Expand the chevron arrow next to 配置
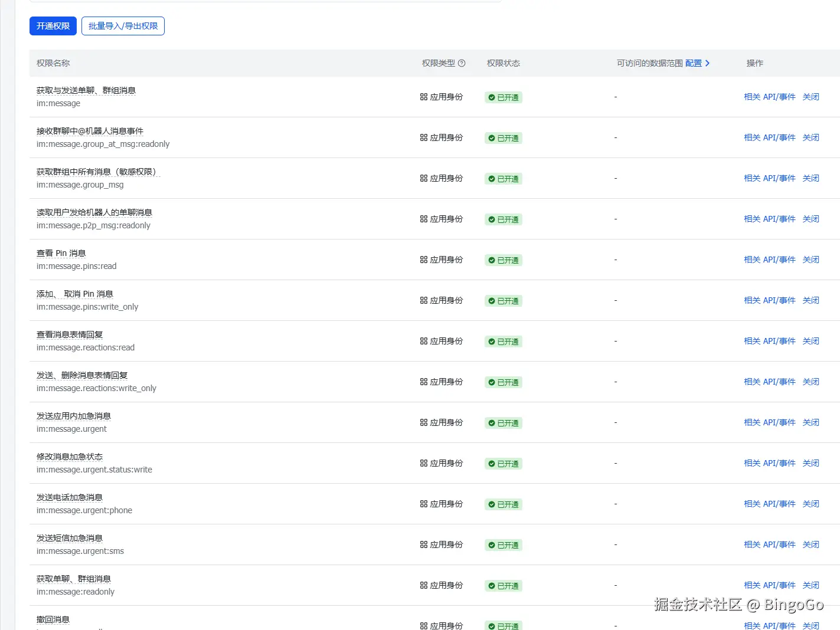Image resolution: width=840 pixels, height=630 pixels. click(708, 63)
